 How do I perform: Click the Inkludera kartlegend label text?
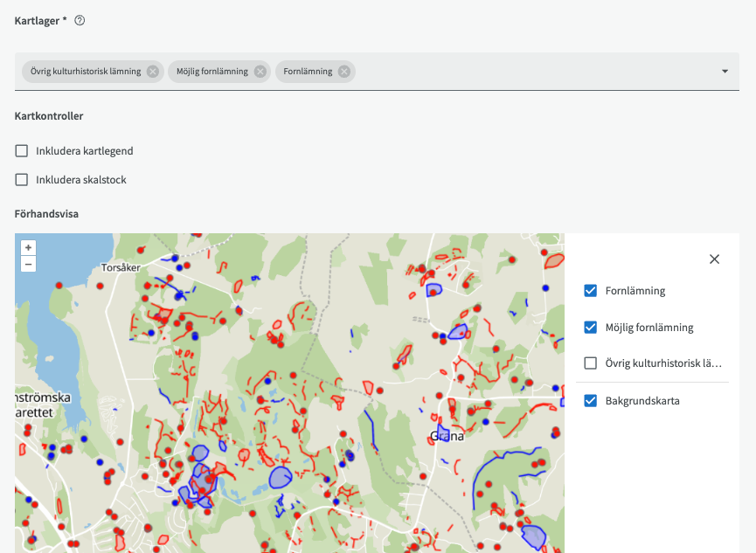coord(85,151)
